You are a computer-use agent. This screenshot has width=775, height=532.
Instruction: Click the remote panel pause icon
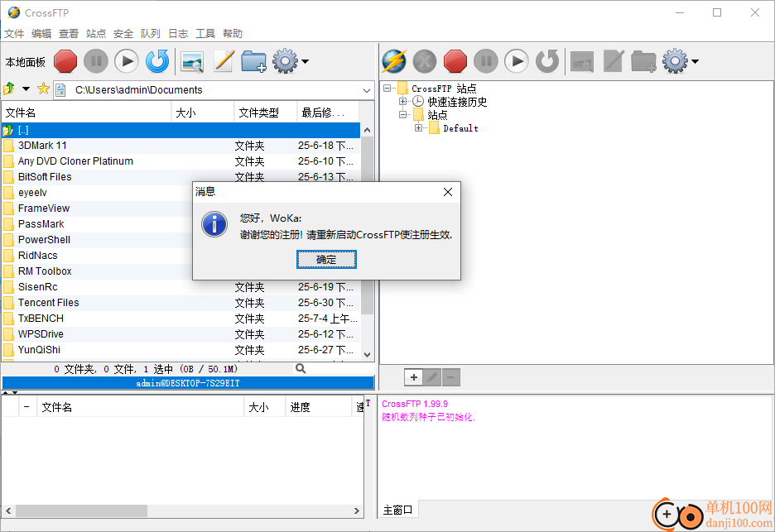(486, 62)
